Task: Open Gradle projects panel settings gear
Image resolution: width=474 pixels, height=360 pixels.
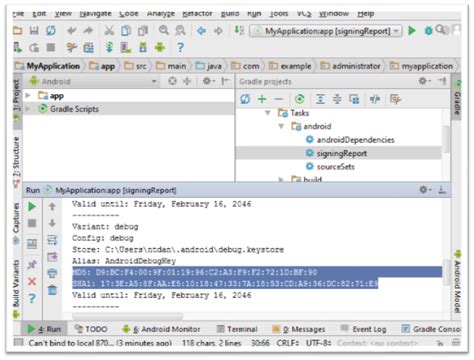Action: (x=424, y=81)
